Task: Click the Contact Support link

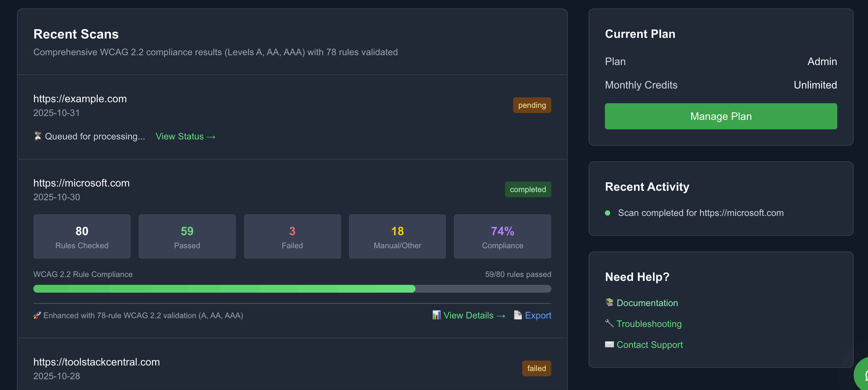Action: click(x=649, y=345)
